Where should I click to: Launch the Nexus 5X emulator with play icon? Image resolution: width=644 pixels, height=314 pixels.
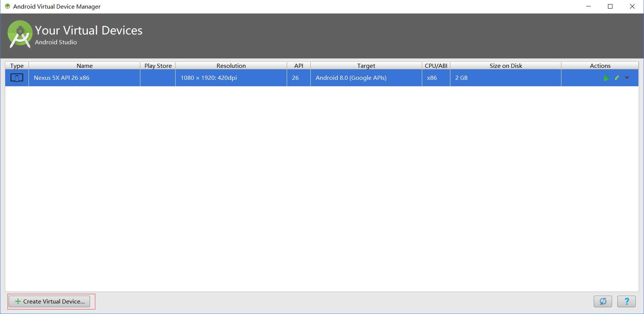click(x=606, y=78)
